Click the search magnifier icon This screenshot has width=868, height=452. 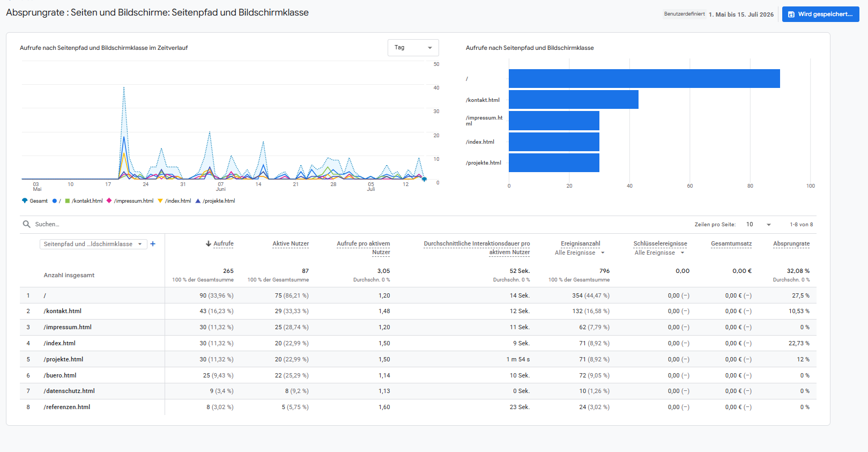coord(26,224)
